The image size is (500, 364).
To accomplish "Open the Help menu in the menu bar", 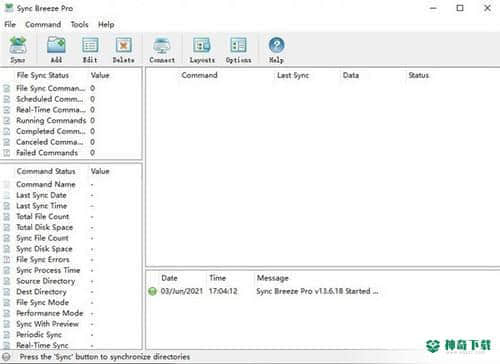I will [x=106, y=25].
